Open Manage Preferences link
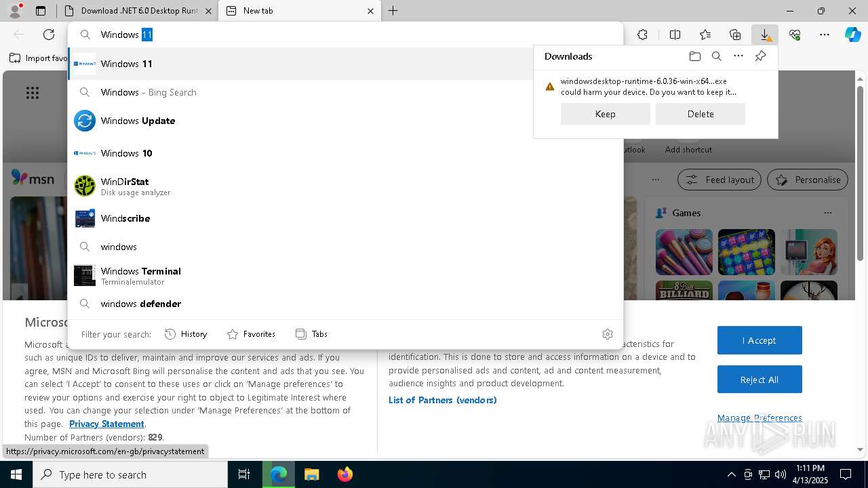The image size is (868, 488). (759, 418)
